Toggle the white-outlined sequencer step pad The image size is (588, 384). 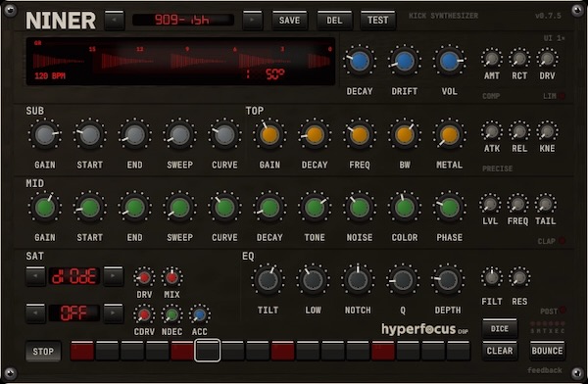point(208,351)
